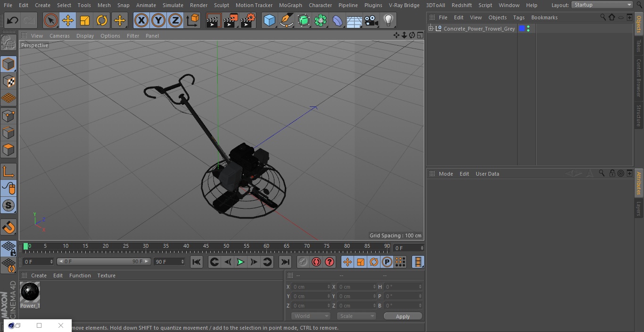
Task: Click the Make Editable icon
Action: (8, 43)
